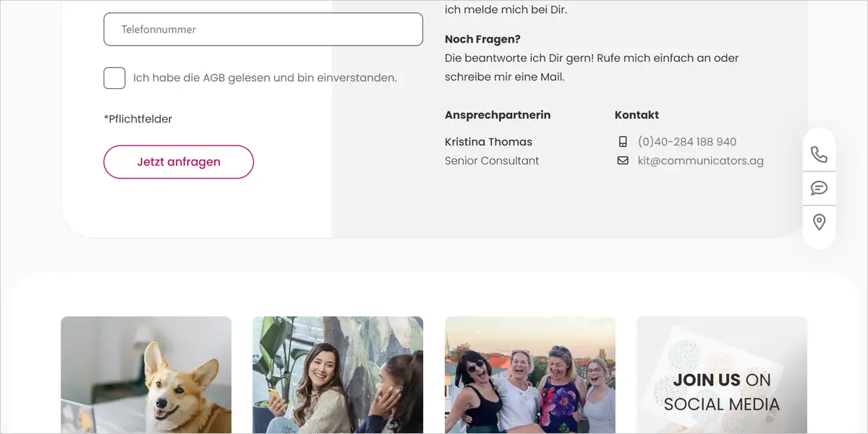Open rooftop group photo of four women
Screen dimensions: 868x434
pyautogui.click(x=530, y=375)
